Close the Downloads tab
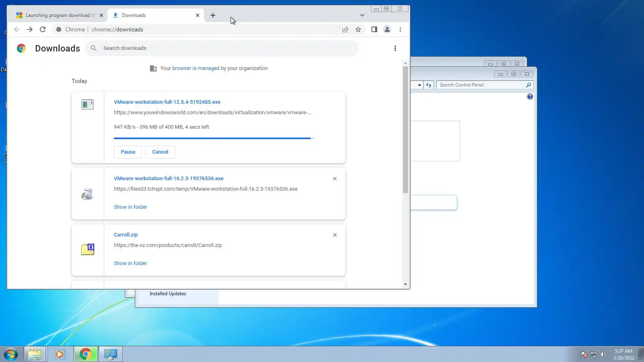 click(x=198, y=15)
